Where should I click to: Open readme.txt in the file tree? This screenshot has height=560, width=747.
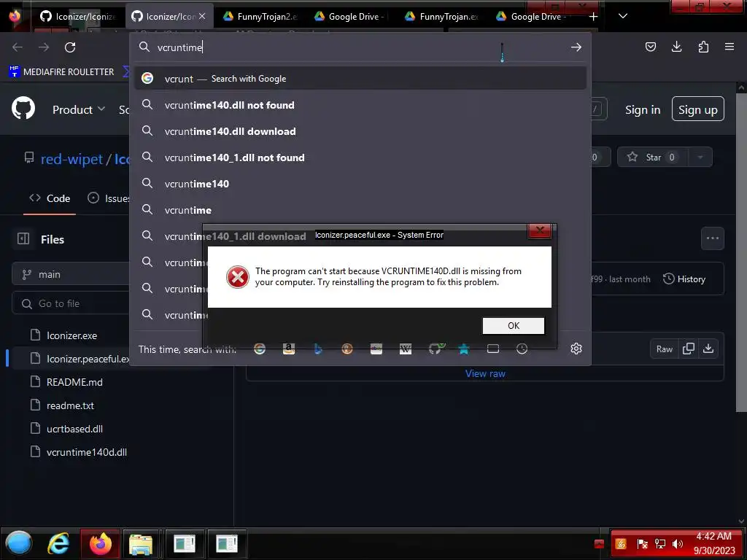tap(70, 405)
